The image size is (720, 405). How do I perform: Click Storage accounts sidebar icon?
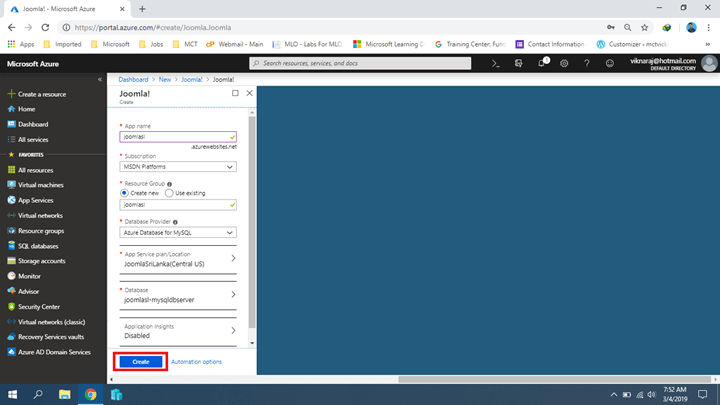pyautogui.click(x=11, y=261)
